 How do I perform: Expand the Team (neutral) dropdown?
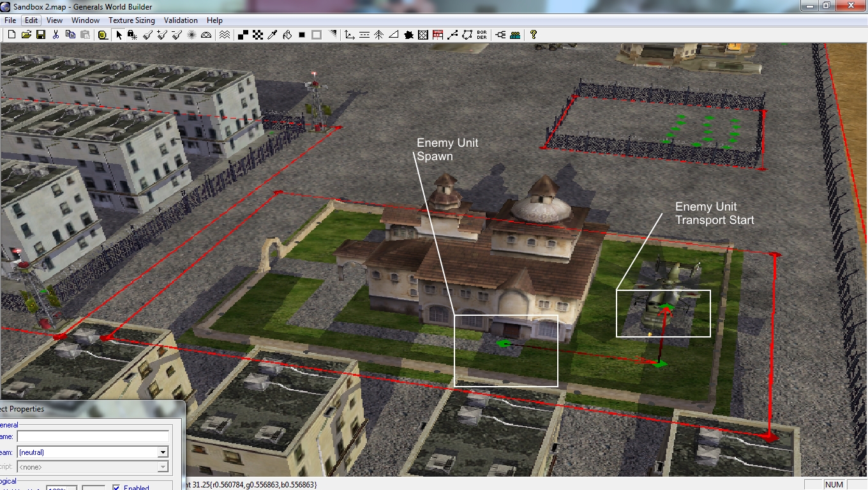click(163, 452)
